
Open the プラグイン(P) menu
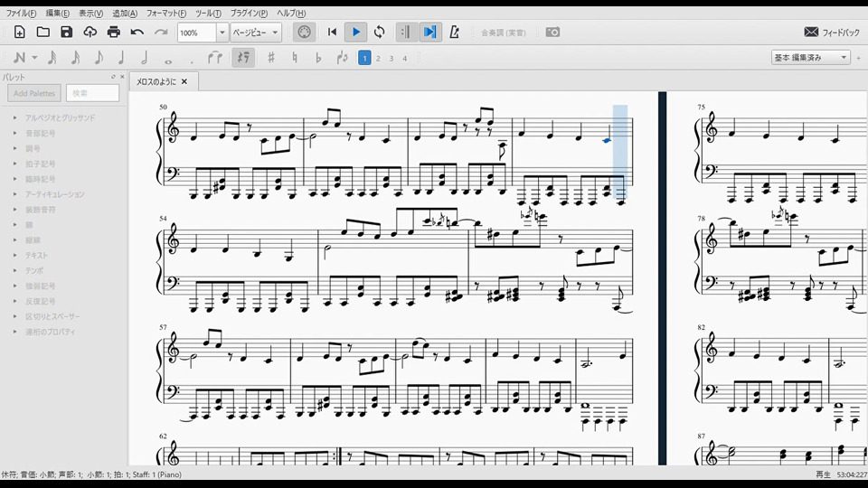(x=249, y=13)
